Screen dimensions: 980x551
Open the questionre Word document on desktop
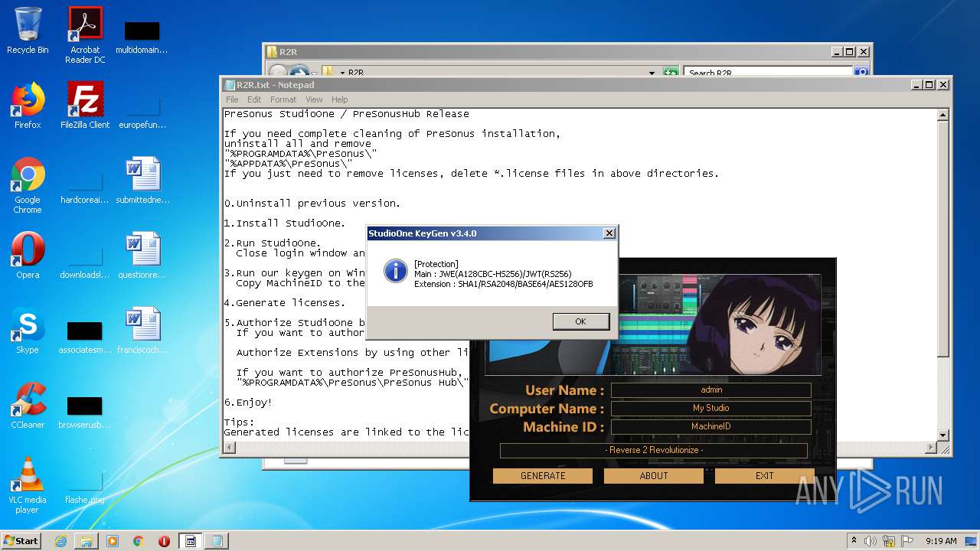coord(142,256)
